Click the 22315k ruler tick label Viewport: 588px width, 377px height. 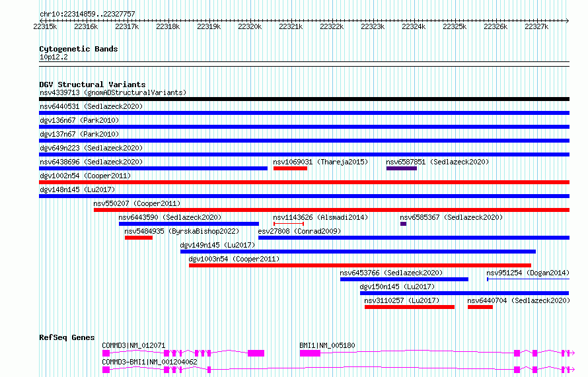click(45, 26)
